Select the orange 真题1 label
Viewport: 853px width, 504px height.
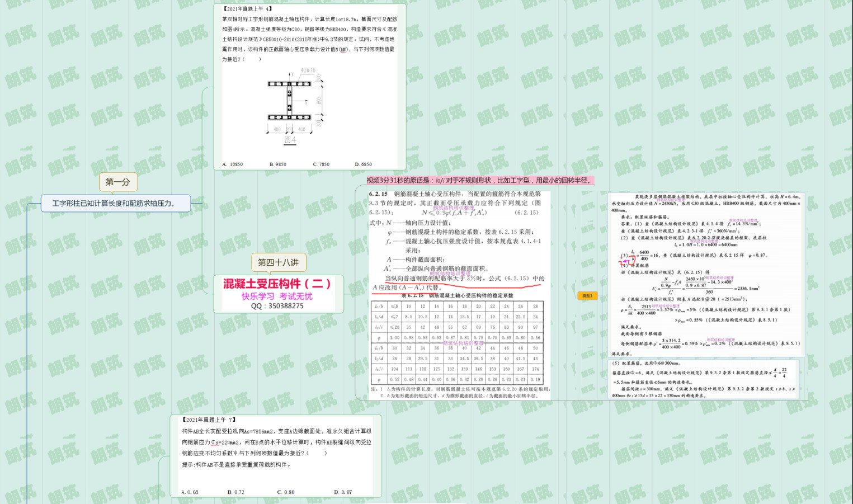coord(587,296)
